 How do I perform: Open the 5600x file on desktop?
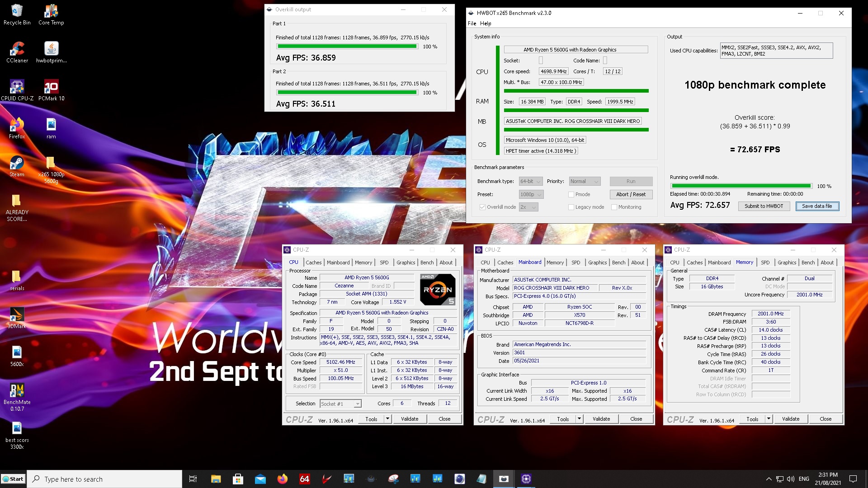17,356
